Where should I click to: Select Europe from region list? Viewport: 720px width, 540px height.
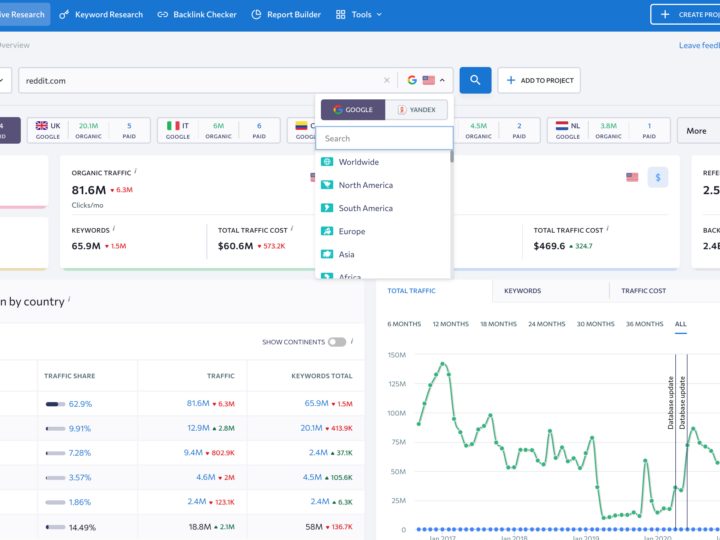click(x=383, y=231)
